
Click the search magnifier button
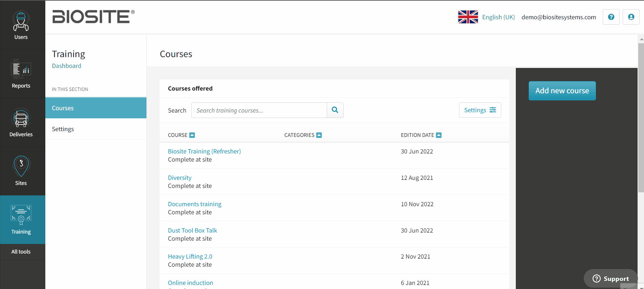click(x=335, y=110)
